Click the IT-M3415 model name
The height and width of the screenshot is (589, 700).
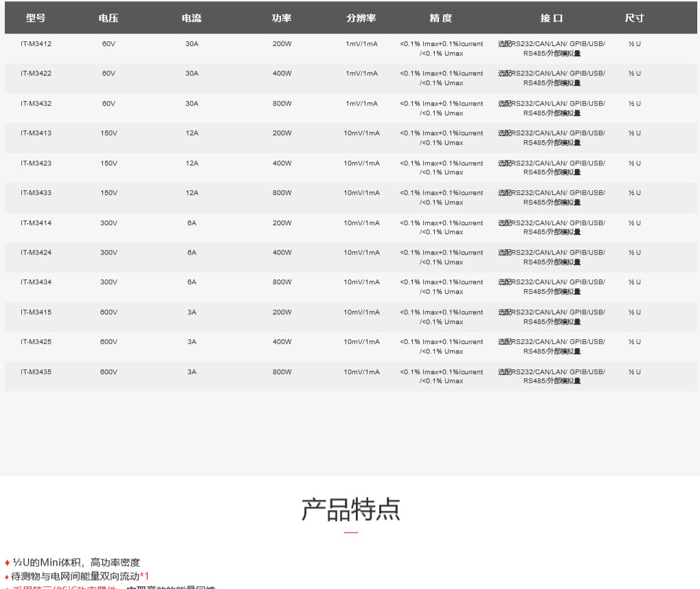click(36, 312)
